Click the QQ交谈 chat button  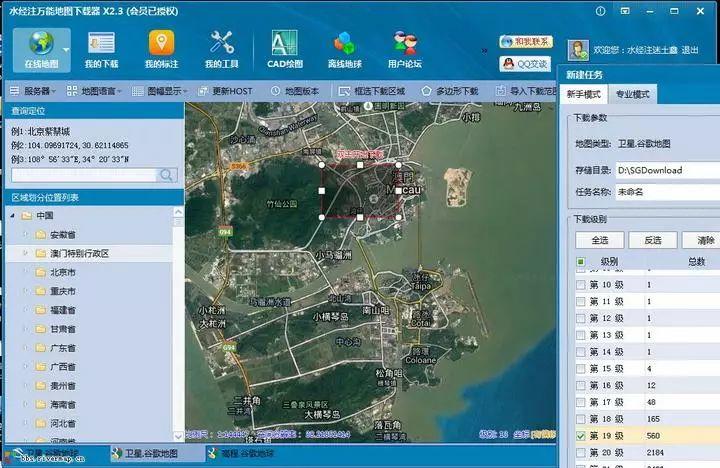[x=526, y=63]
